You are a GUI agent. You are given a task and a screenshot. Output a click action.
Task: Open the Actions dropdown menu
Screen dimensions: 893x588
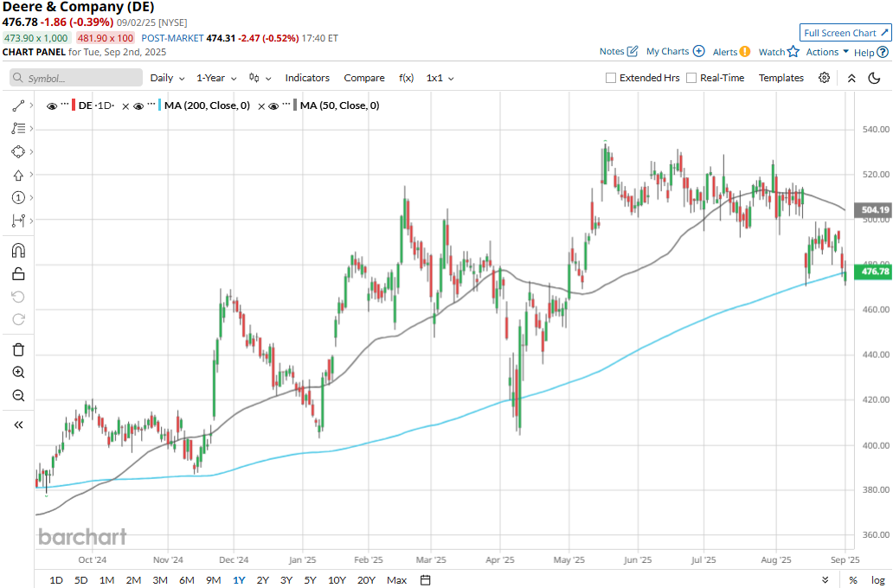(827, 52)
